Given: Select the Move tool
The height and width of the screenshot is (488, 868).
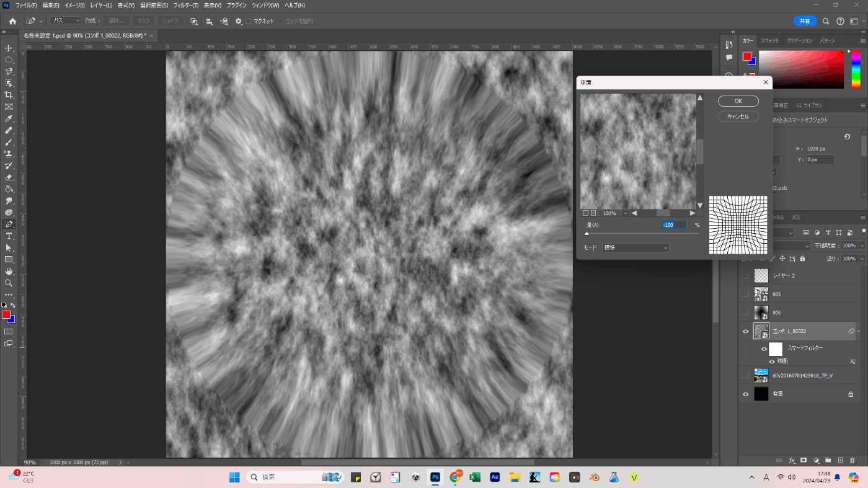Looking at the screenshot, I should pyautogui.click(x=9, y=48).
